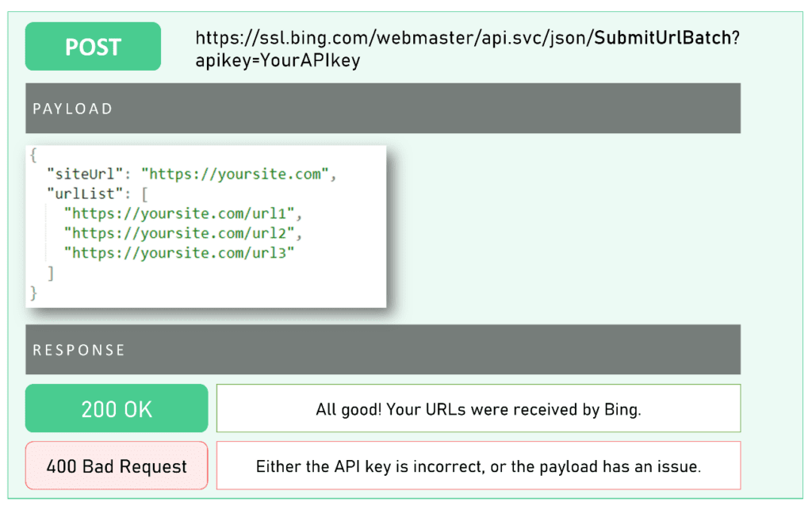The width and height of the screenshot is (812, 506).
Task: Click the closing curly brace of the payload
Action: point(33,293)
